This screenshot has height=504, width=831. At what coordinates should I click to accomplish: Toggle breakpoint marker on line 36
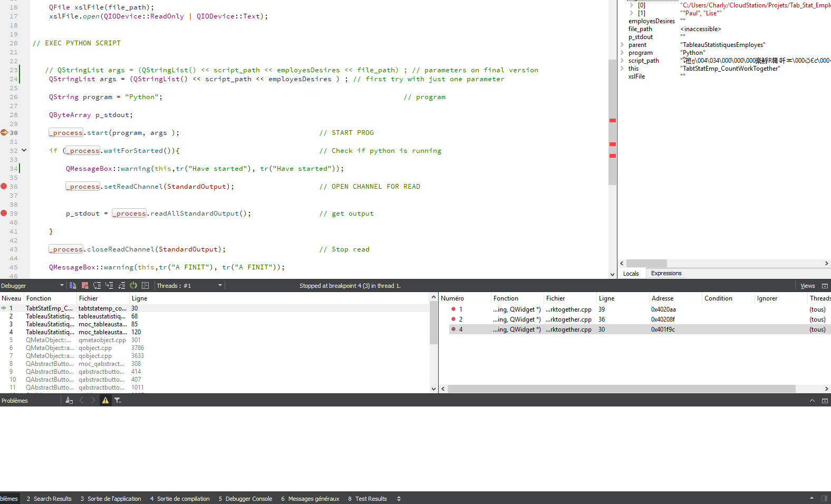4,187
